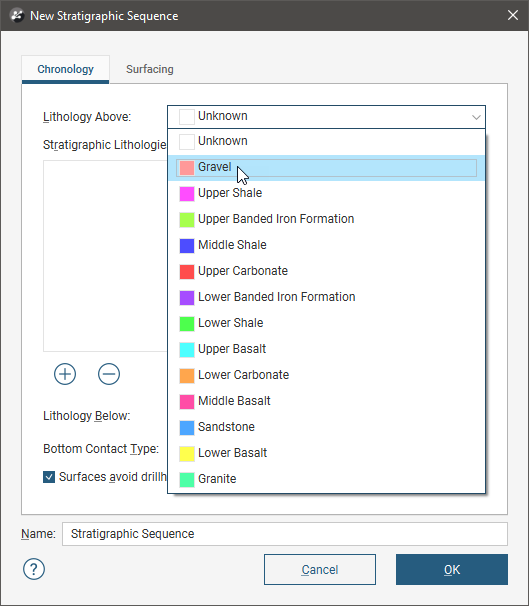Click the Granite green color swatch
This screenshot has width=529, height=606.
coord(187,479)
